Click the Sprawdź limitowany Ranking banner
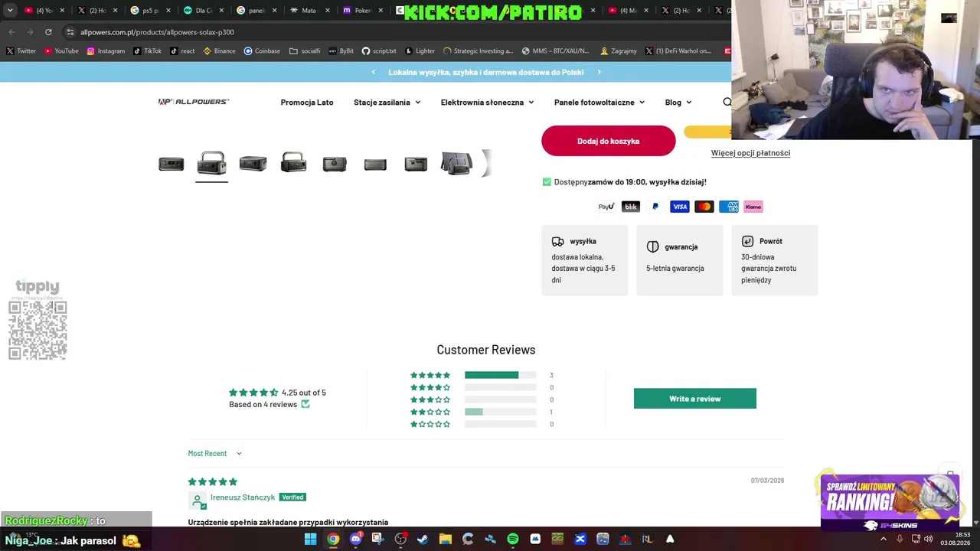The width and height of the screenshot is (980, 551). (890, 502)
